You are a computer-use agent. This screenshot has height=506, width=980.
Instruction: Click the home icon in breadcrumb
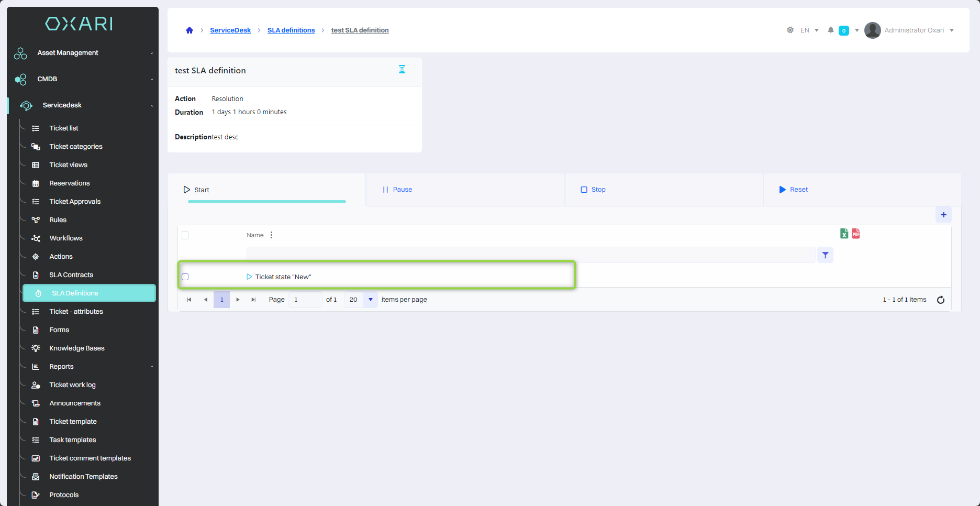pyautogui.click(x=190, y=30)
